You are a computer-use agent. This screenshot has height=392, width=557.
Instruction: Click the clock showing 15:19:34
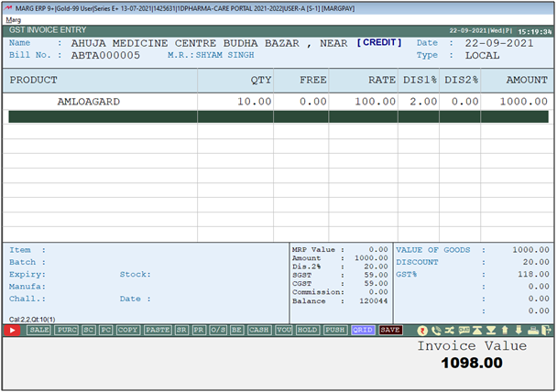pyautogui.click(x=535, y=32)
